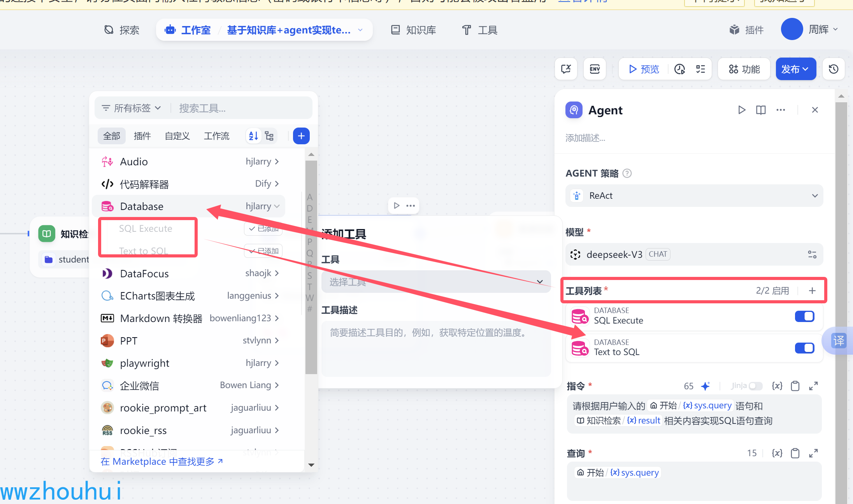Run Agent node with play icon

pos(742,110)
